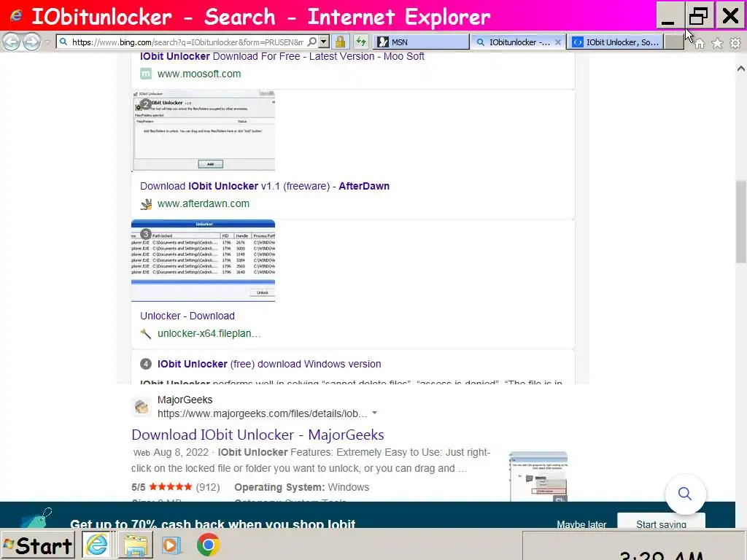Viewport: 747px width, 560px height.
Task: Open Internet Explorer from the taskbar
Action: pyautogui.click(x=97, y=545)
